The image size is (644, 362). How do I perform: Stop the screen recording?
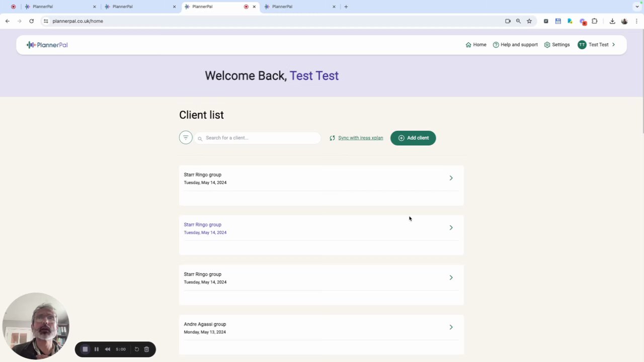click(x=85, y=349)
